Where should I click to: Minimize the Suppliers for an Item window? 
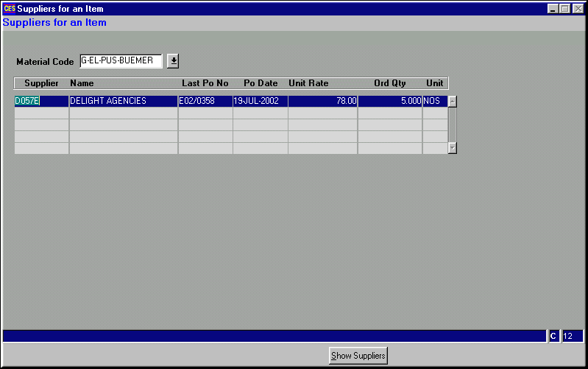coord(553,9)
